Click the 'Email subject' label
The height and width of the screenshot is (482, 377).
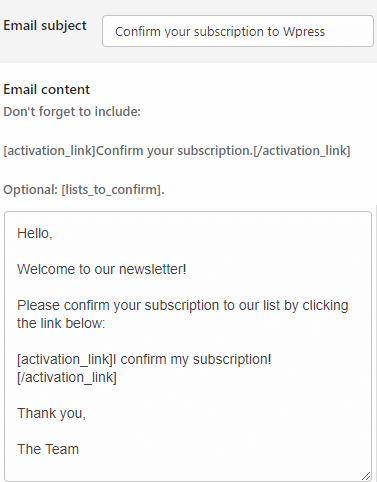(45, 26)
